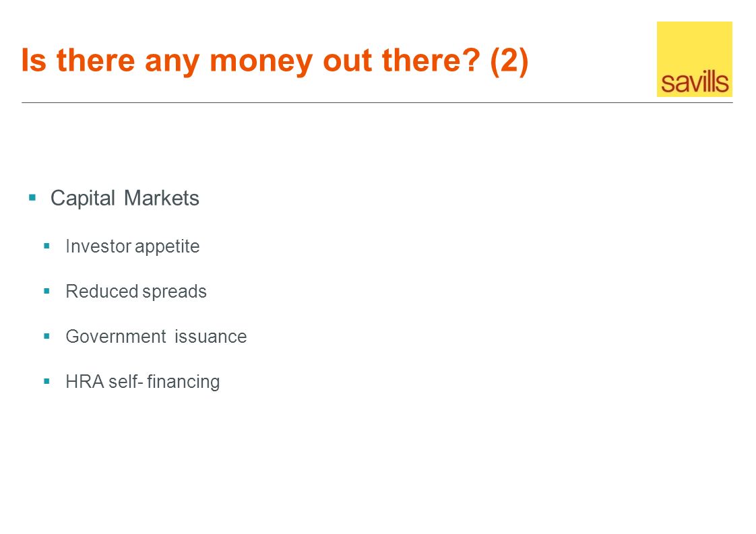Select the slide title 'Is there any money out there?'
The image size is (756, 534).
click(x=251, y=61)
